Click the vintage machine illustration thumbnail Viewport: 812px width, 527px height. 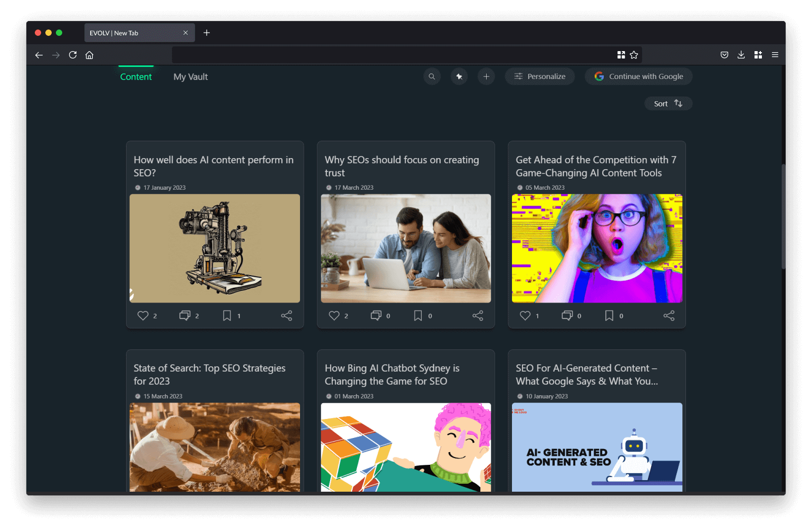215,248
